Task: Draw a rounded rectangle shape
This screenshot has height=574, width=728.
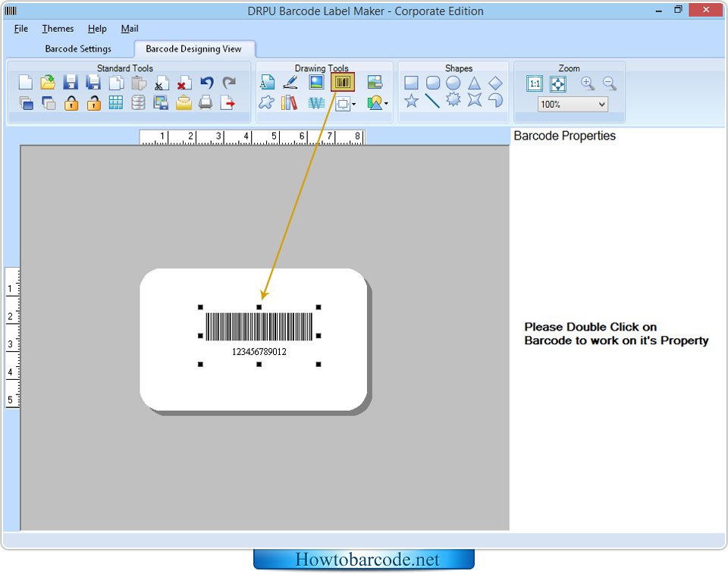Action: click(433, 83)
